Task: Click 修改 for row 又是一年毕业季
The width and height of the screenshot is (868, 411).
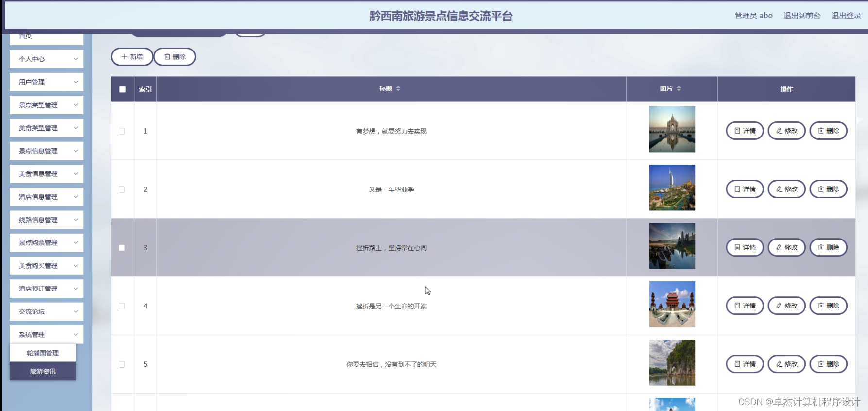Action: (786, 189)
